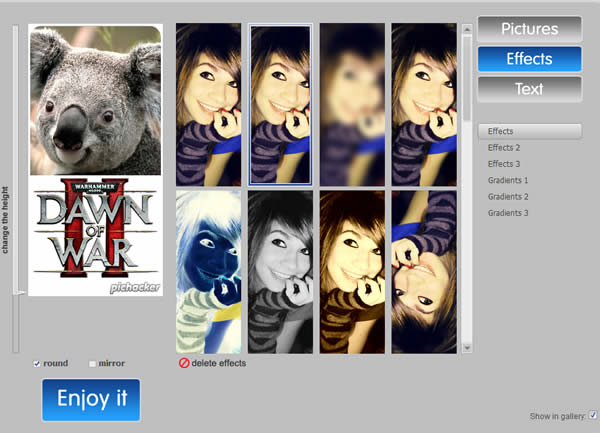600x433 pixels.
Task: Enable the mirror checkbox
Action: click(92, 364)
